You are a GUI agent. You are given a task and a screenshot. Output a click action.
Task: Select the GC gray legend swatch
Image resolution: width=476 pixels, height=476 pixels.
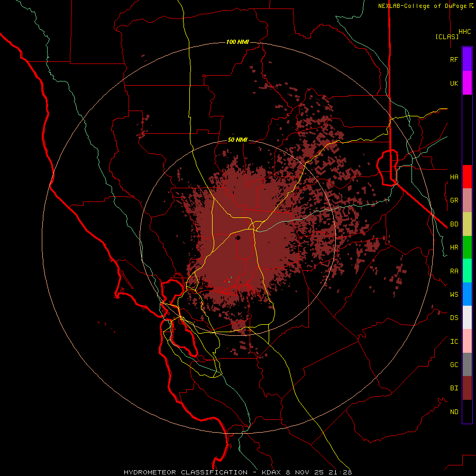[x=467, y=364]
